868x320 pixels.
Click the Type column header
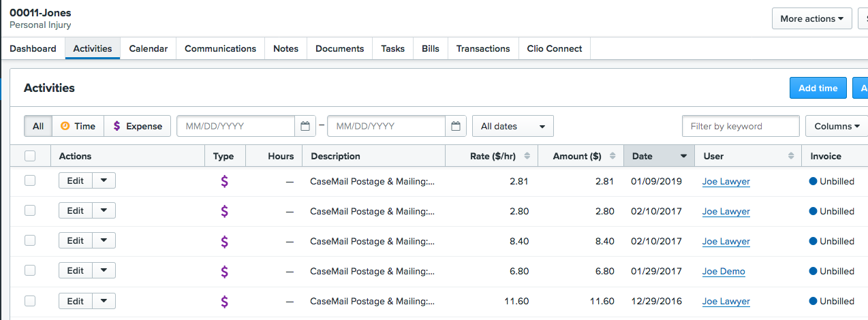(x=225, y=156)
